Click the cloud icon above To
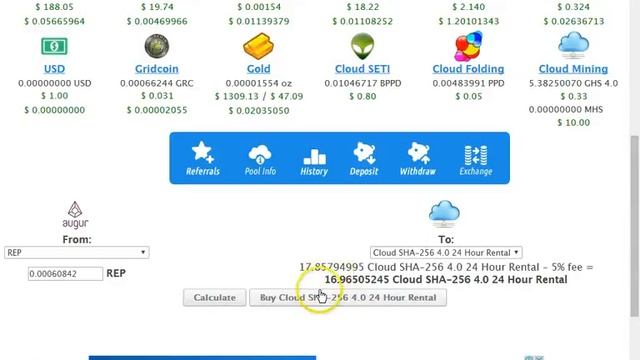Image resolution: width=640 pixels, height=360 pixels. coord(444,213)
